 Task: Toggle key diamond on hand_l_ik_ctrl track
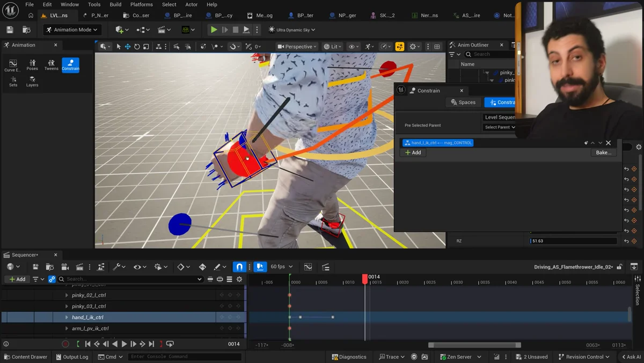pos(230,317)
